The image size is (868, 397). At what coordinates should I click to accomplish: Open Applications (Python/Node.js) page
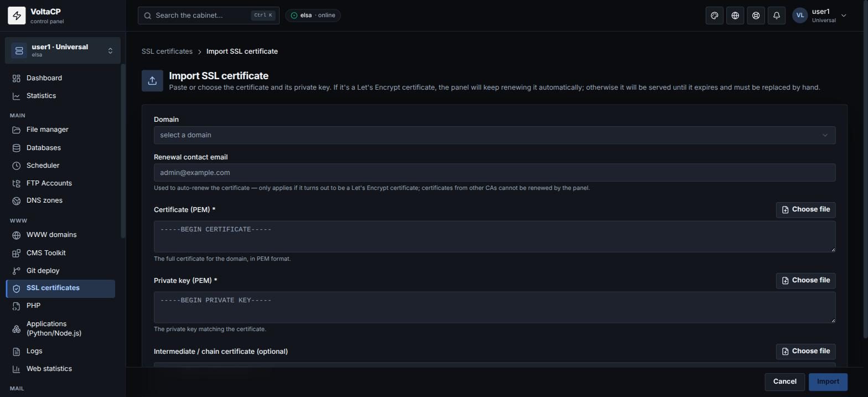60,328
